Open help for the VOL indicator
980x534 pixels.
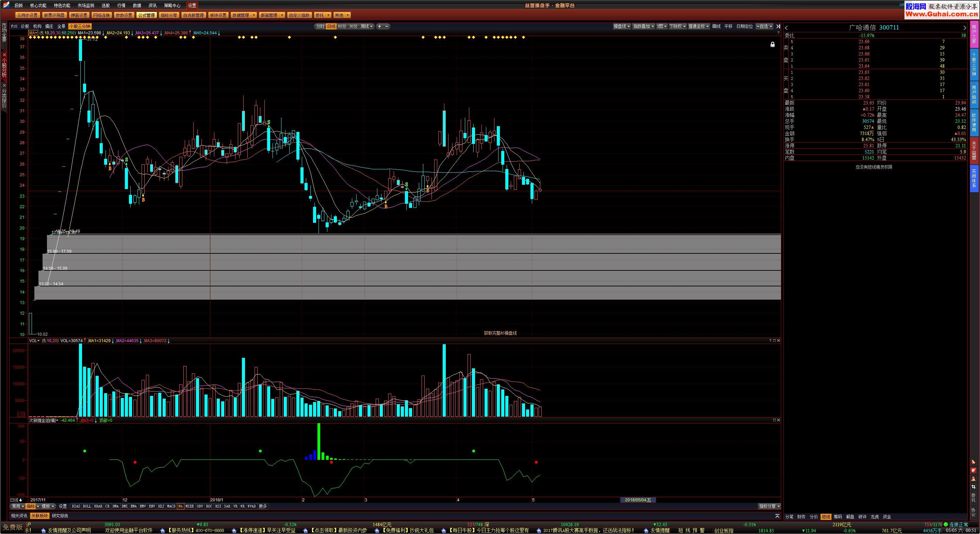point(770,340)
